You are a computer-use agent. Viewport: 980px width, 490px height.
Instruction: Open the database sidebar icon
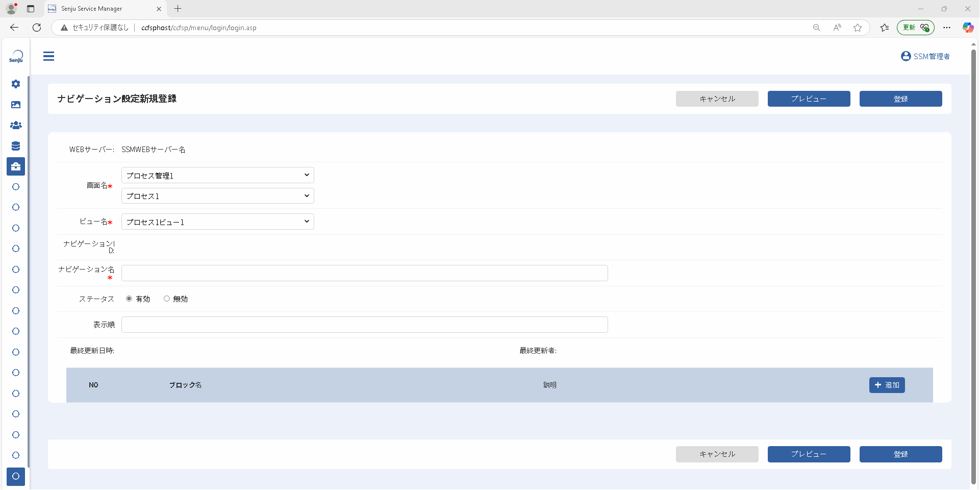tap(16, 146)
